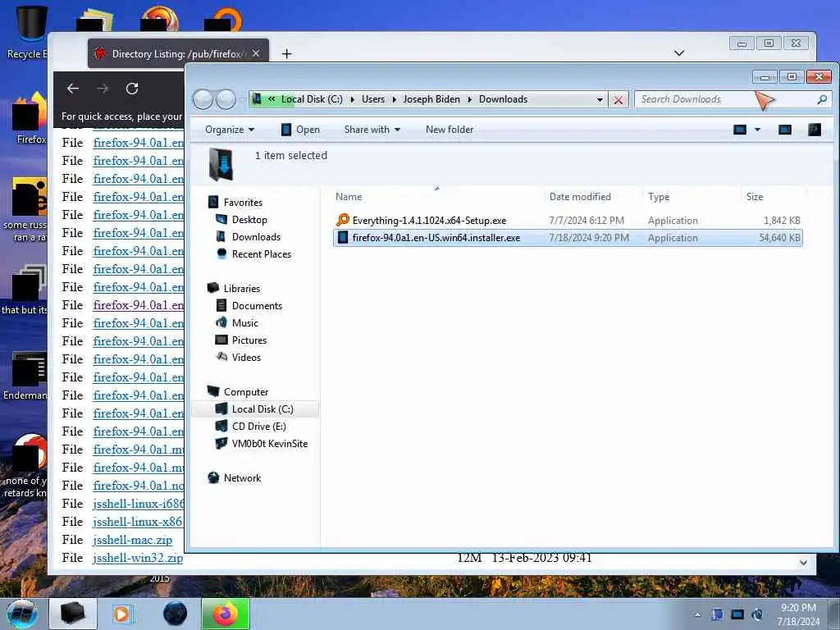Open the jsshell-linux-x86 link in Firefox
Viewport: 840px width, 630px height.
[x=138, y=522]
